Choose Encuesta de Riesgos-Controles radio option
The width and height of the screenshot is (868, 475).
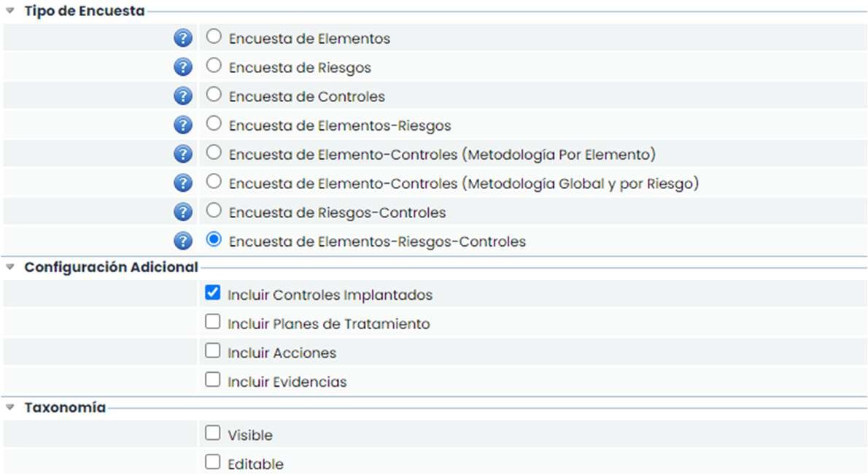pos(214,210)
